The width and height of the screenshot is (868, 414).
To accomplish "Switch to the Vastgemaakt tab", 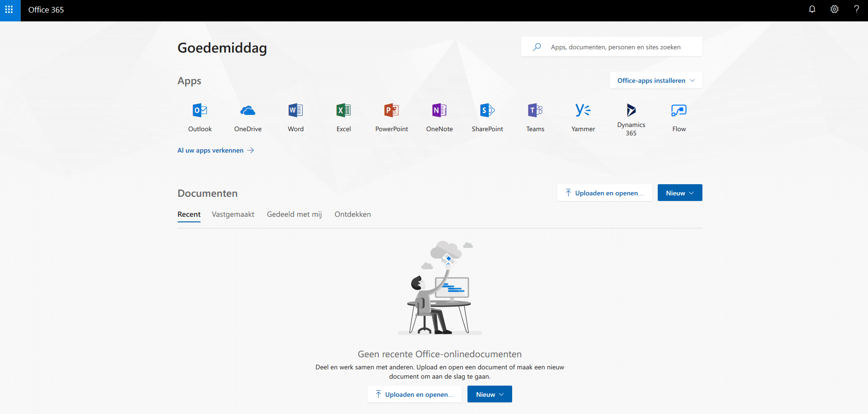I will coord(233,214).
